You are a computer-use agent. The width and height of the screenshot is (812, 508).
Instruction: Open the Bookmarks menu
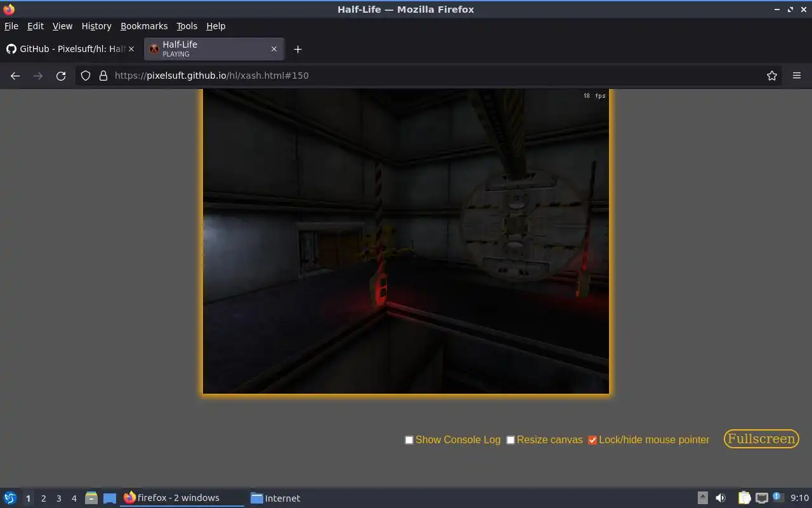(144, 26)
